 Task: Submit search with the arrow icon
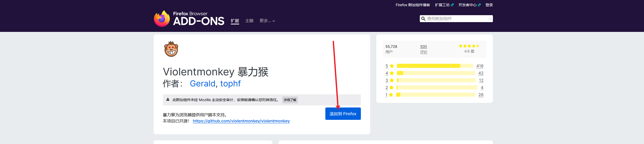(490, 19)
